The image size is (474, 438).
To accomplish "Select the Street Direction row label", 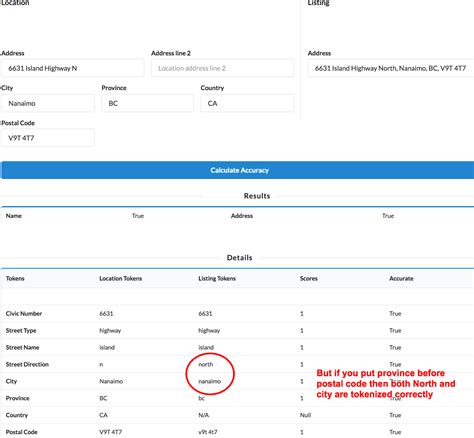I will 27,364.
